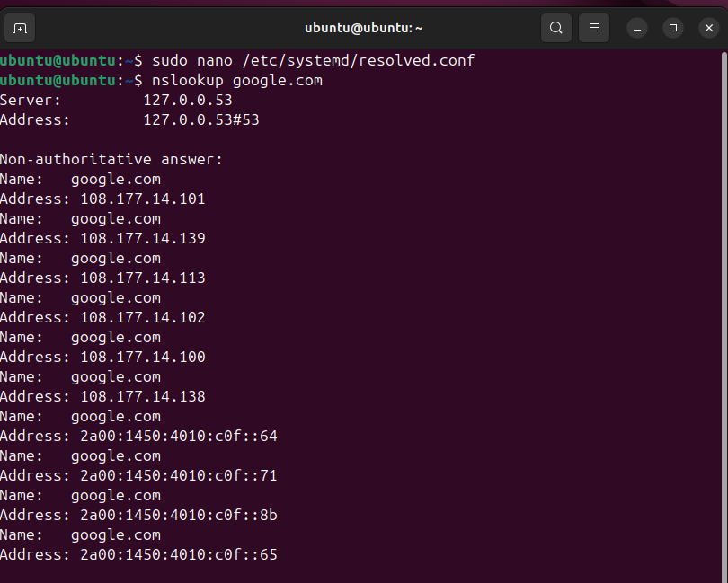The image size is (728, 583).
Task: Minimize the terminal window
Action: [637, 28]
